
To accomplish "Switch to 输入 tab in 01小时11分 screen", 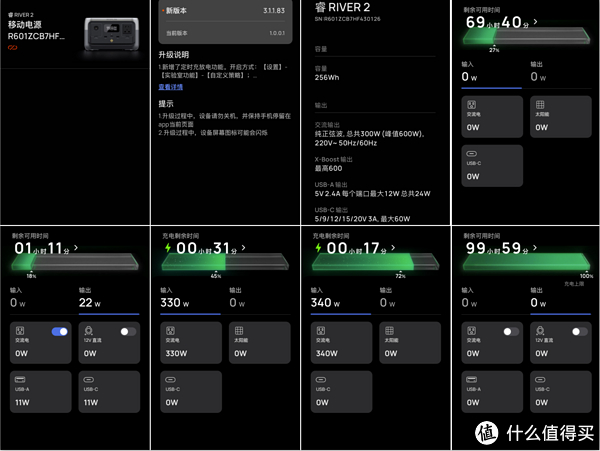I will (40, 298).
